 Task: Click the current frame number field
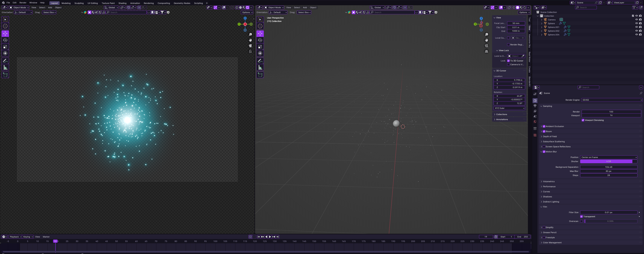tap(486, 237)
